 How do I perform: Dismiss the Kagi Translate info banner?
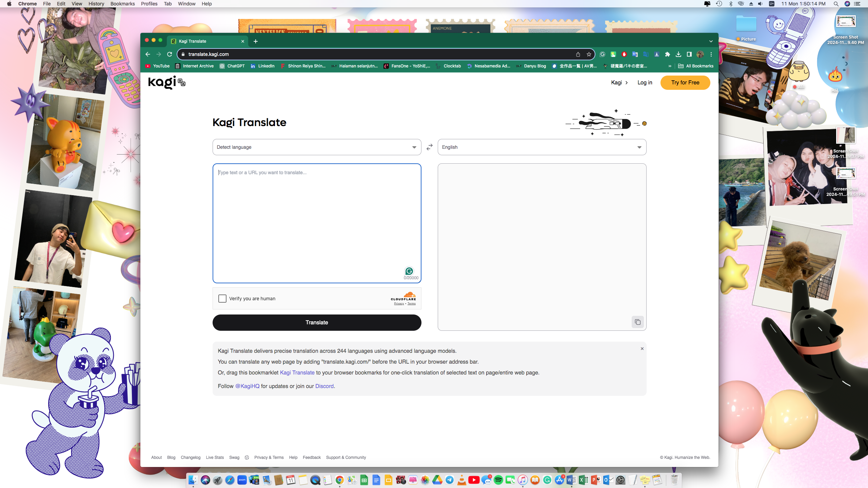point(642,349)
